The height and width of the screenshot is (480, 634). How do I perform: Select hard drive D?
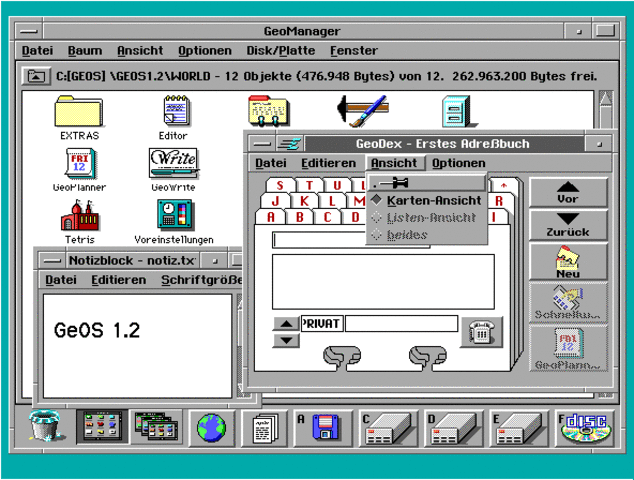[x=454, y=428]
